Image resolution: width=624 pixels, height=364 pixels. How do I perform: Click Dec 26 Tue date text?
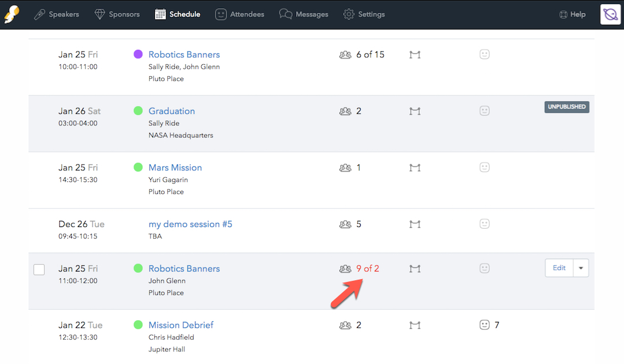tap(81, 224)
